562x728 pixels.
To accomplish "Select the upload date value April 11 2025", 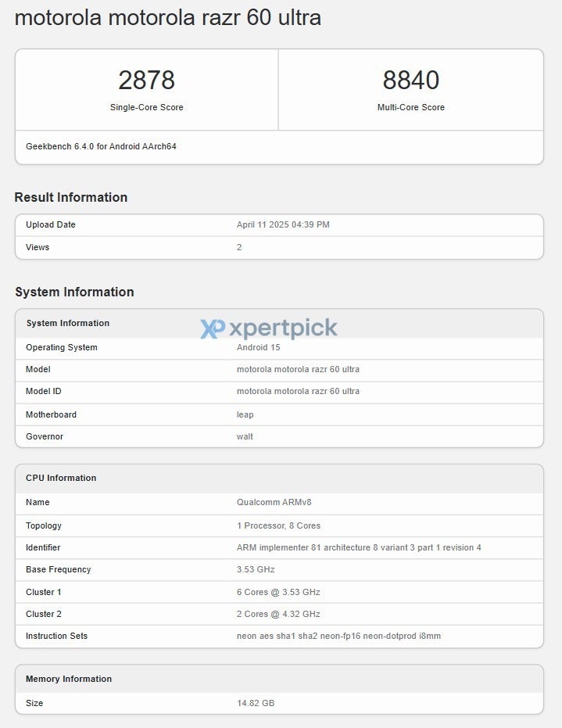I will click(x=283, y=224).
